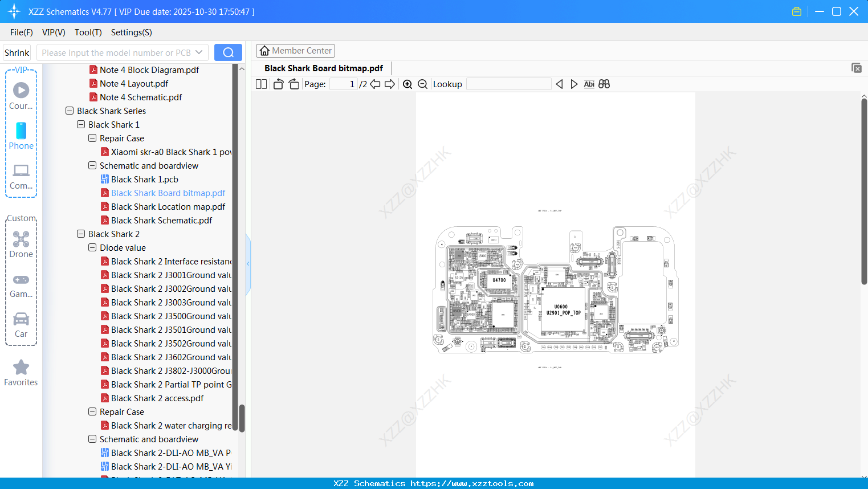Image resolution: width=868 pixels, height=489 pixels.
Task: Click the model number search input field
Action: 116,52
